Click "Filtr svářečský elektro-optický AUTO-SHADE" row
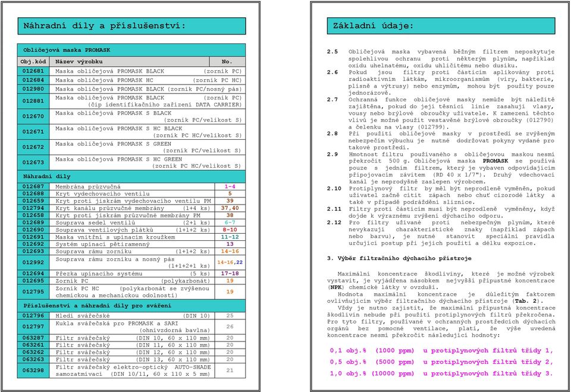 (131, 371)
